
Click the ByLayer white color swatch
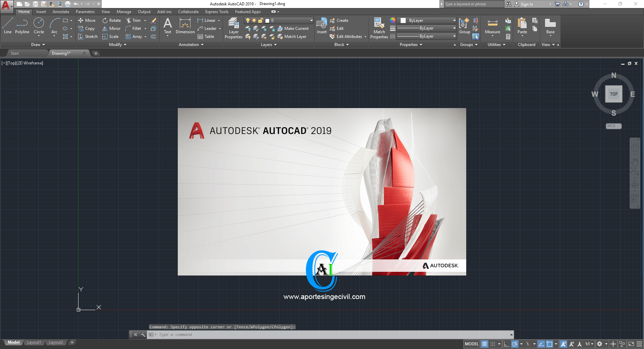(x=403, y=20)
